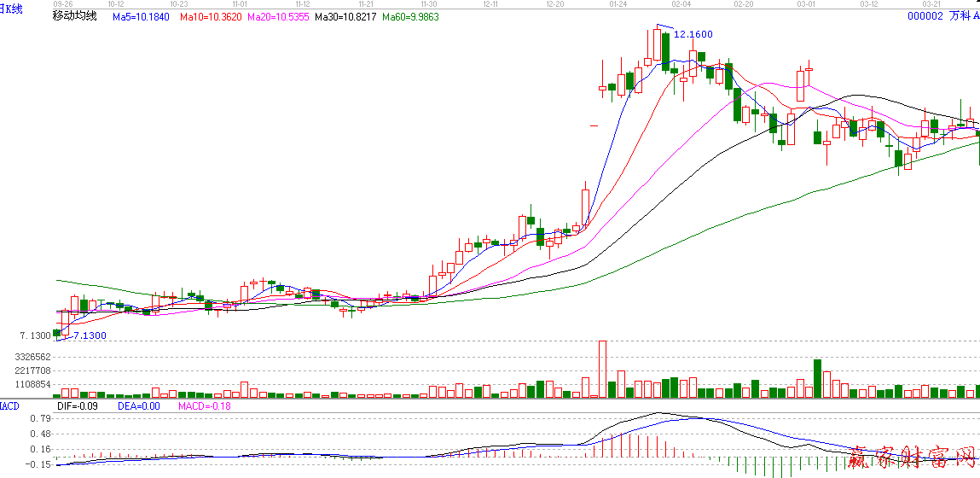Screen dimensions: 980x478
Task: Click the Ma5=10.1840 moving average label
Action: click(x=141, y=16)
